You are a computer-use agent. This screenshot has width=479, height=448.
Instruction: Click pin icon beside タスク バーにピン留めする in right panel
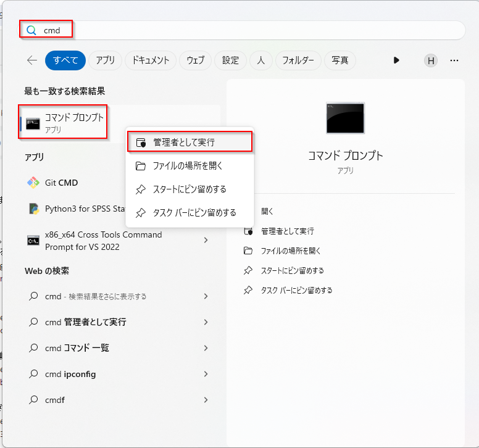click(x=248, y=290)
